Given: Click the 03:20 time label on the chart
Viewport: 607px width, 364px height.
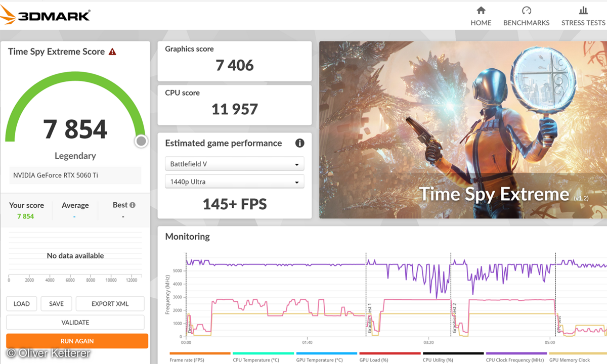Looking at the screenshot, I should click(x=428, y=342).
